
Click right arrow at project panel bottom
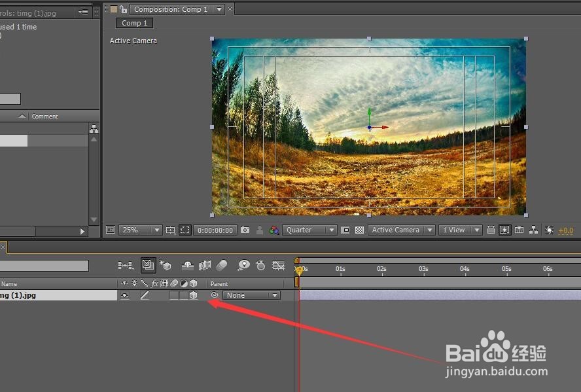click(82, 231)
